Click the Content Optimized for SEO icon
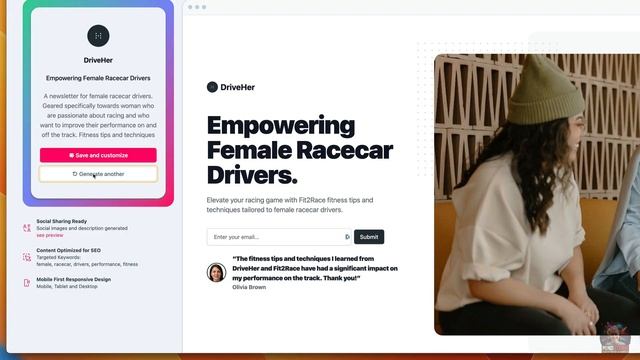Screen dimensions: 640x360 [27, 257]
